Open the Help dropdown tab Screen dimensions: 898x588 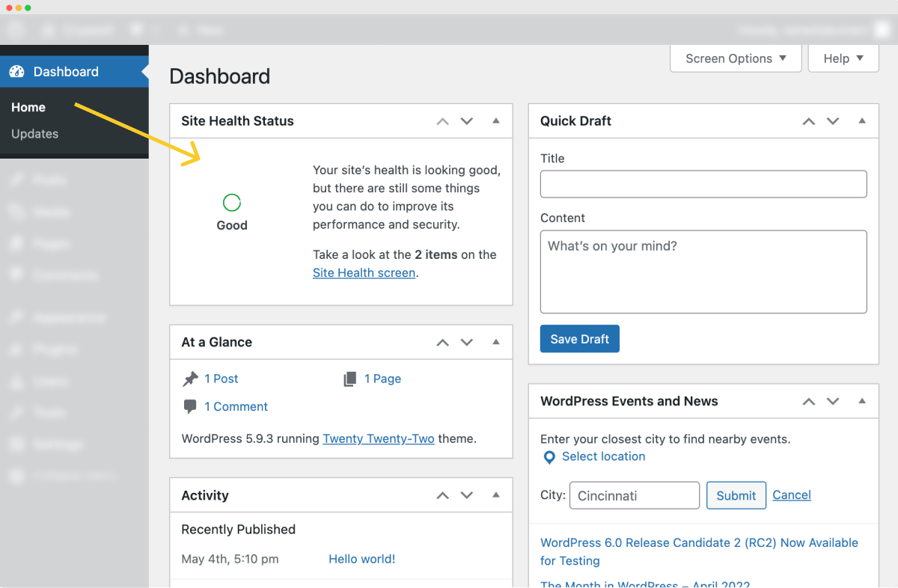click(843, 58)
